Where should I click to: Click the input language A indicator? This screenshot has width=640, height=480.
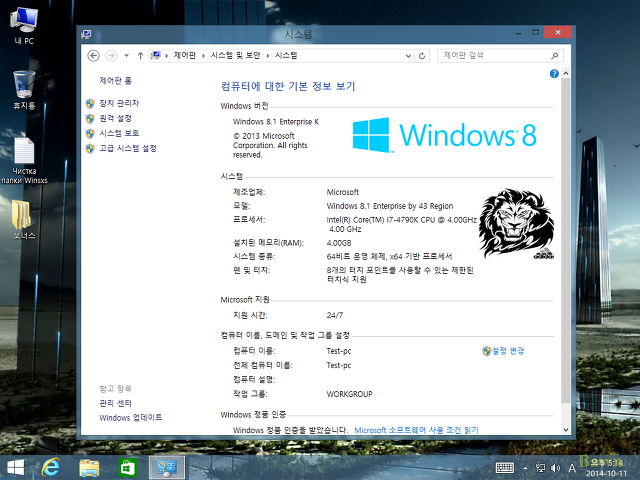click(x=572, y=468)
